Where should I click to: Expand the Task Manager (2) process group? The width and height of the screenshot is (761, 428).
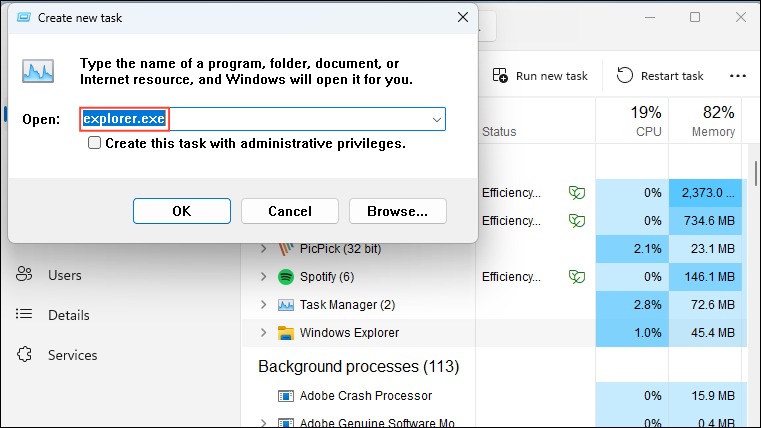pyautogui.click(x=264, y=305)
